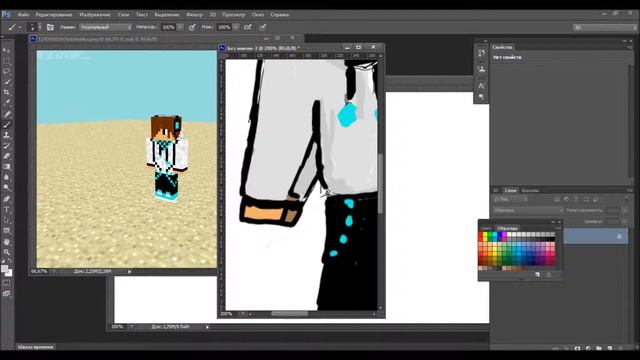Open the Character panel icon in the dock
The height and width of the screenshot is (360, 640).
(x=482, y=86)
